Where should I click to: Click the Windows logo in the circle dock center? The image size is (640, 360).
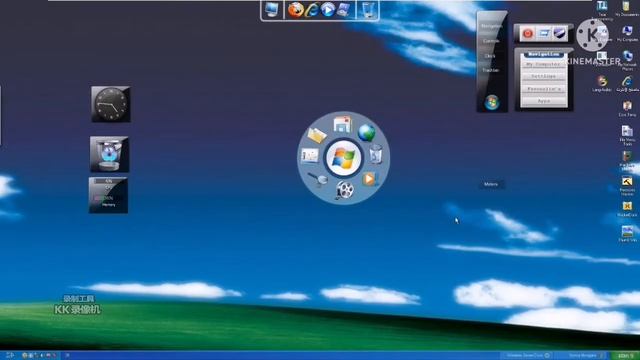[x=344, y=158]
